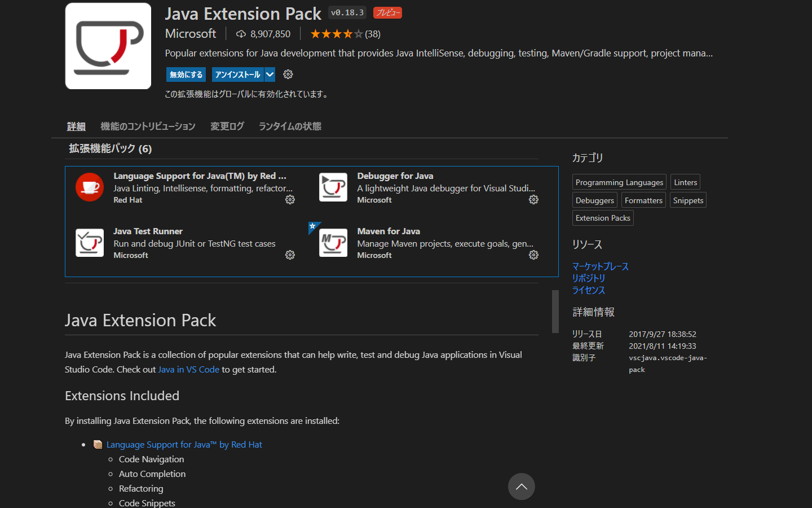Image resolution: width=812 pixels, height=508 pixels.
Task: Click the extension pack list scrollbar
Action: click(x=555, y=311)
